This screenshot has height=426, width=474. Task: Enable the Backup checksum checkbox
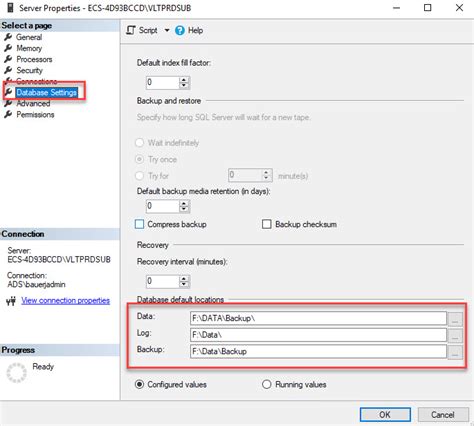[267, 224]
